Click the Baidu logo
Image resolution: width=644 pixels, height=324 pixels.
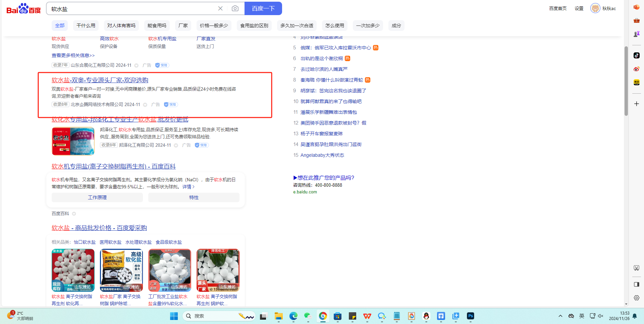tap(23, 8)
